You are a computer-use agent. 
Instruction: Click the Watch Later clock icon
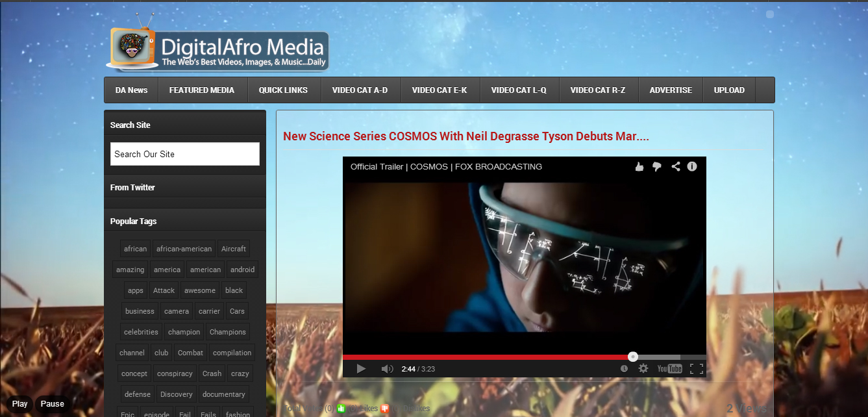(x=624, y=368)
